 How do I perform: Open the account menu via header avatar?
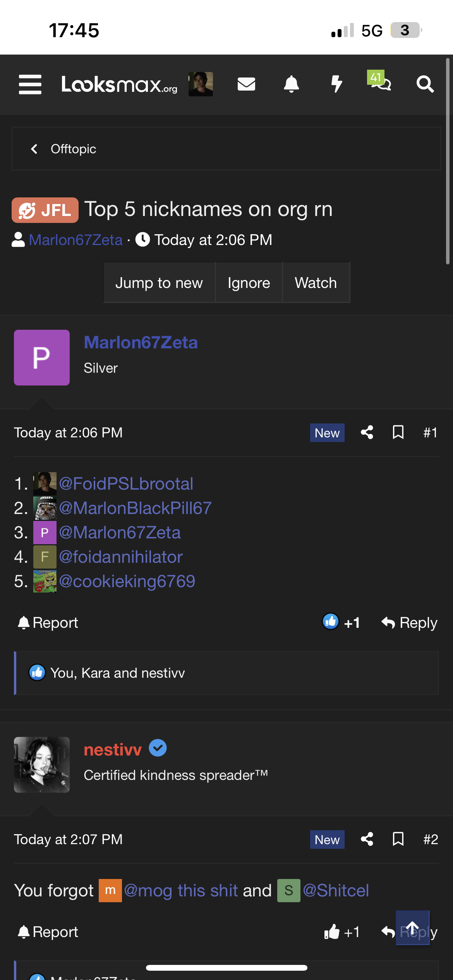click(x=201, y=84)
